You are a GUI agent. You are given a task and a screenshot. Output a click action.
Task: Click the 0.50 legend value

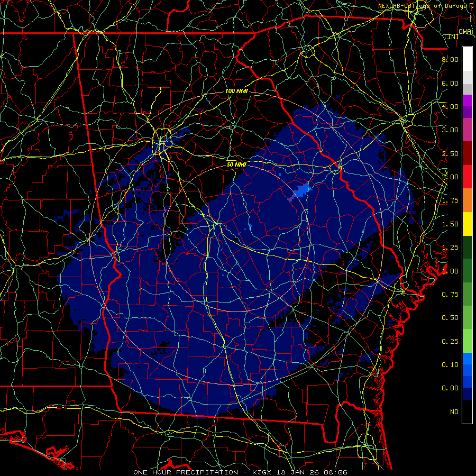coord(450,318)
